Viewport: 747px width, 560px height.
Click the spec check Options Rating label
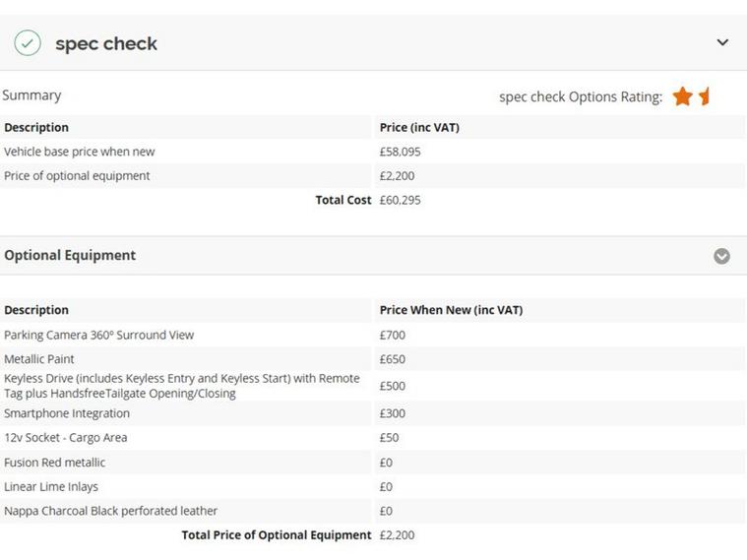[x=581, y=96]
